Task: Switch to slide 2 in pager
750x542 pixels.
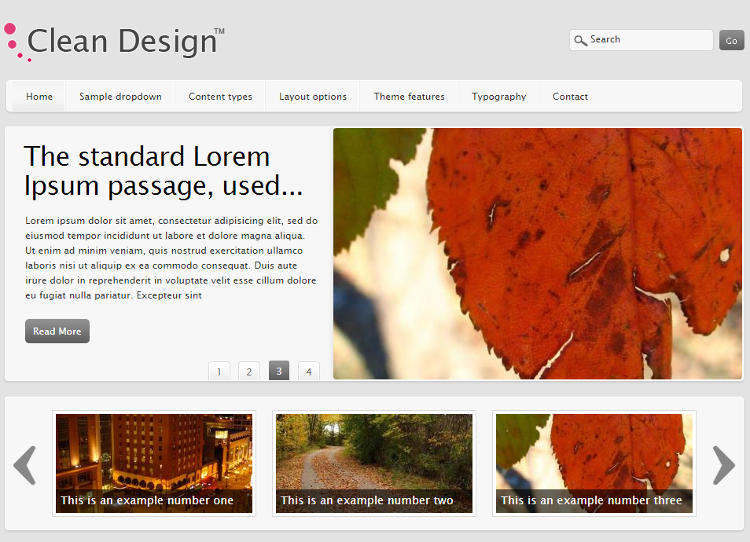Action: (x=249, y=371)
